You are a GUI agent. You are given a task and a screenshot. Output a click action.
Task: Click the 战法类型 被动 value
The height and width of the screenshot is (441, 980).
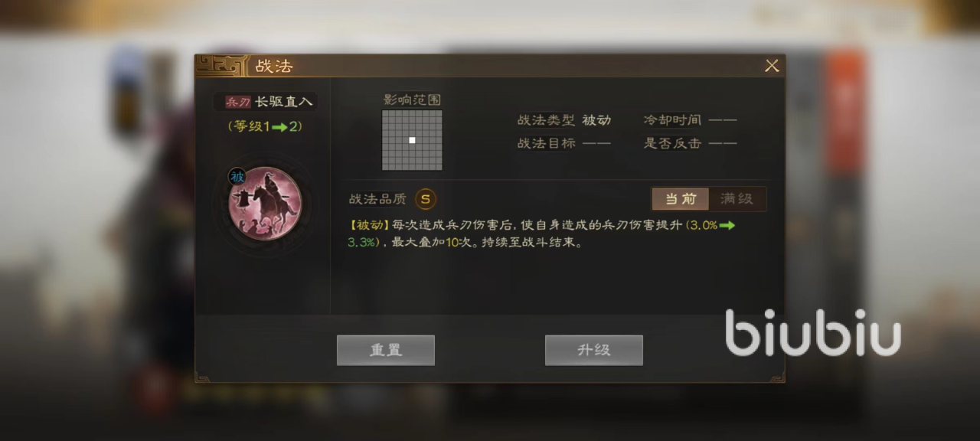pos(596,120)
